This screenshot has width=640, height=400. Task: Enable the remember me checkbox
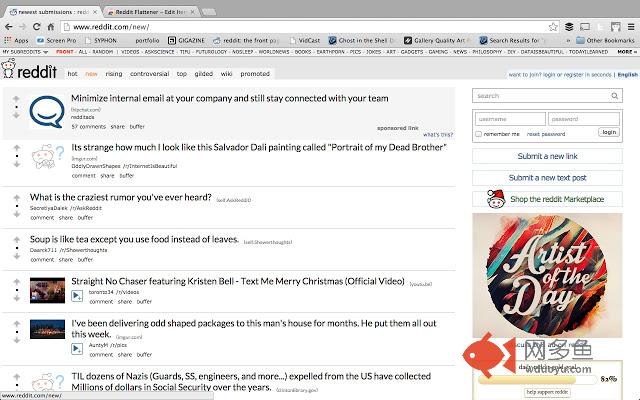click(x=478, y=134)
